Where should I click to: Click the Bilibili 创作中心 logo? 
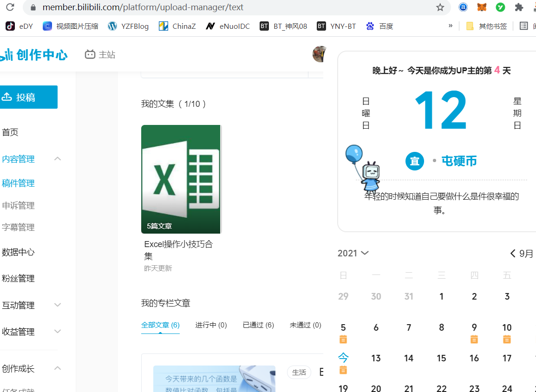tap(34, 55)
